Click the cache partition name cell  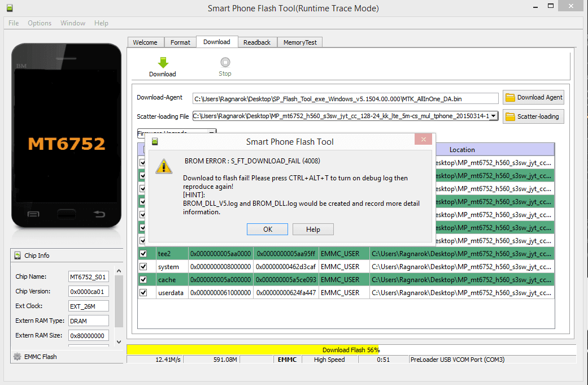[172, 279]
